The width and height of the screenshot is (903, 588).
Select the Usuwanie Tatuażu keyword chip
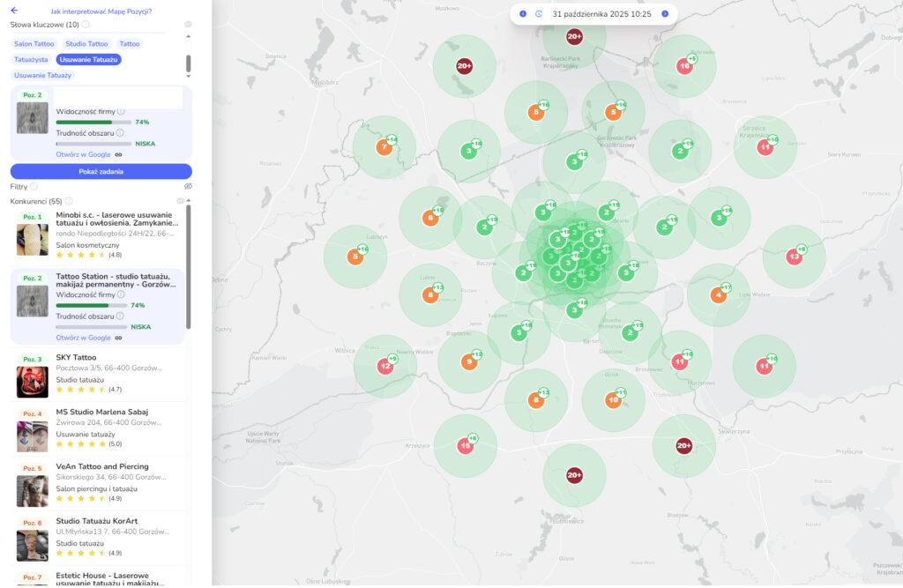(88, 60)
